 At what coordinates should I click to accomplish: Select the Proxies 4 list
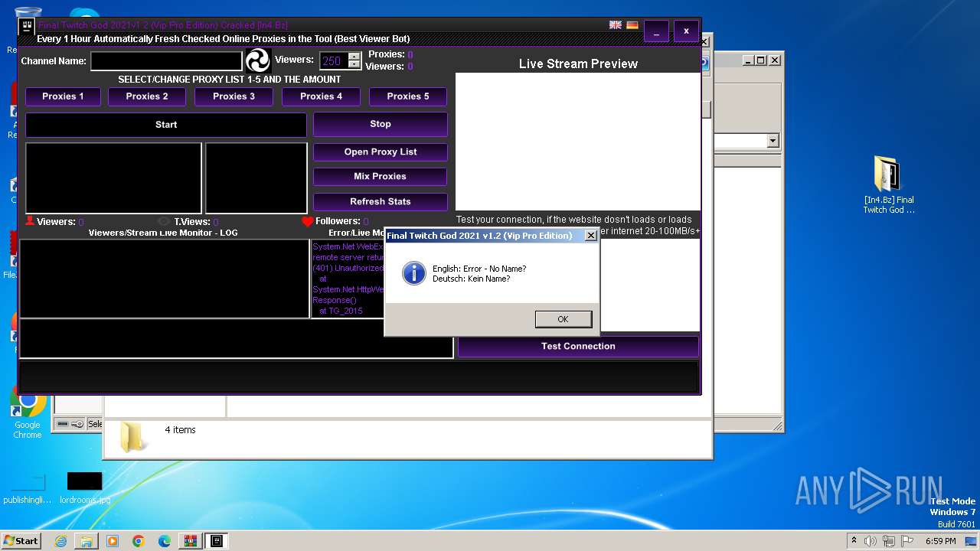322,96
